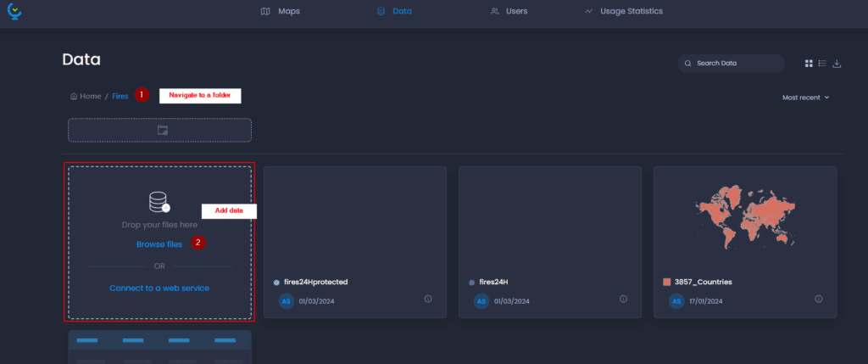Viewport: 868px width, 364px height.
Task: Open the fires24H dataset card
Action: coord(549,242)
